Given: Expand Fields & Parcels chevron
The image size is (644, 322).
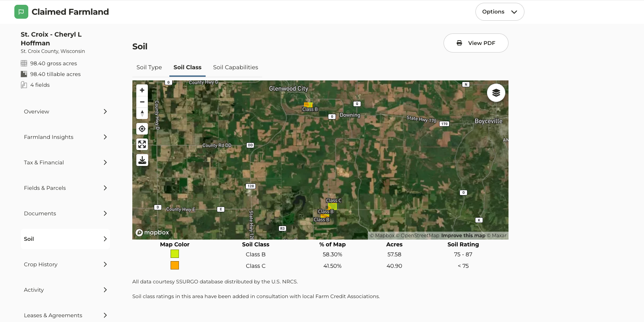Looking at the screenshot, I should coord(105,188).
